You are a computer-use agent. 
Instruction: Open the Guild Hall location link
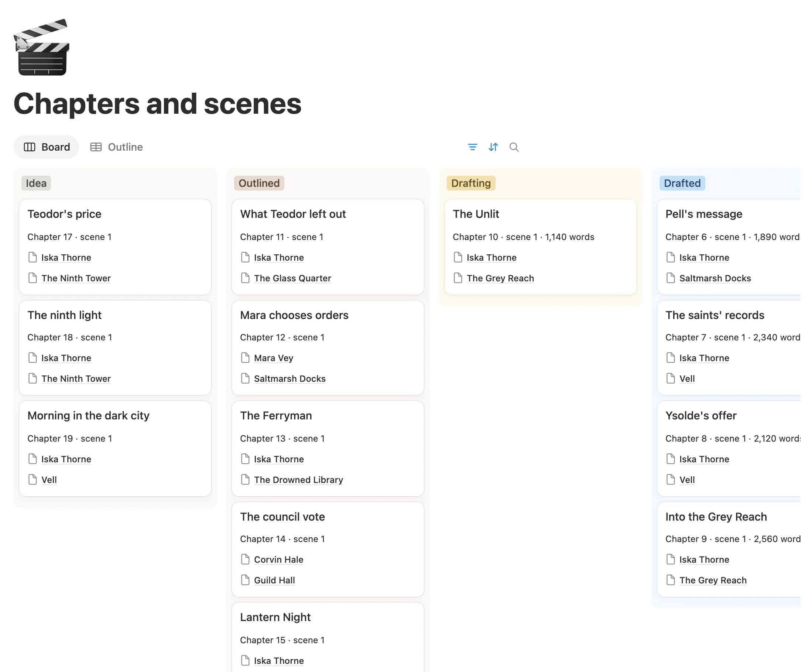[274, 580]
